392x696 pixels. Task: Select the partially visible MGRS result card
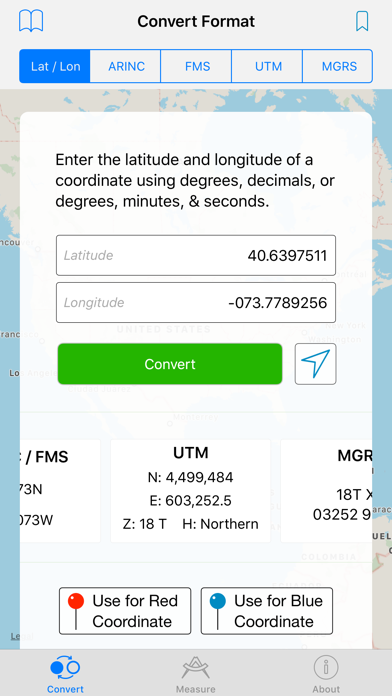(x=326, y=490)
